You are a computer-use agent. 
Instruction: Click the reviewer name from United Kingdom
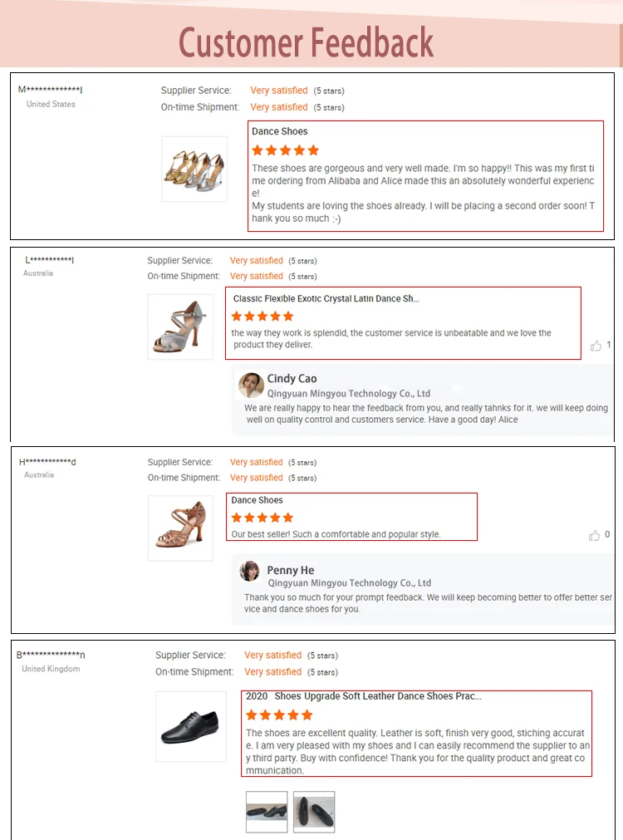click(51, 655)
